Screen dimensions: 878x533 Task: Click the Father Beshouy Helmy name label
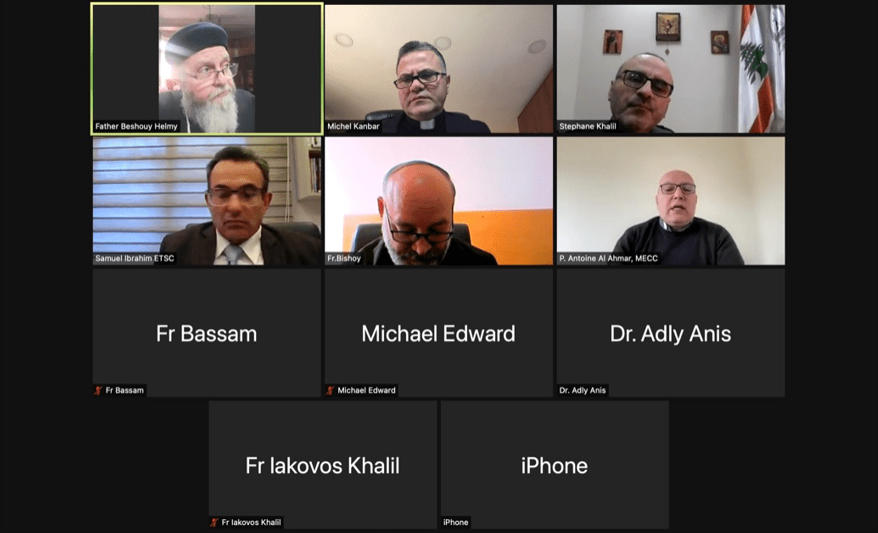coord(136,127)
